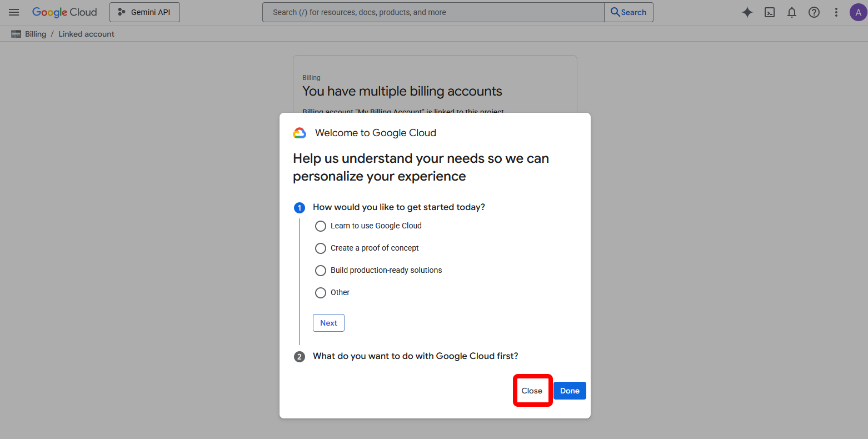Screen dimensions: 868x439
Task: Select the Other radio option
Action: point(321,293)
